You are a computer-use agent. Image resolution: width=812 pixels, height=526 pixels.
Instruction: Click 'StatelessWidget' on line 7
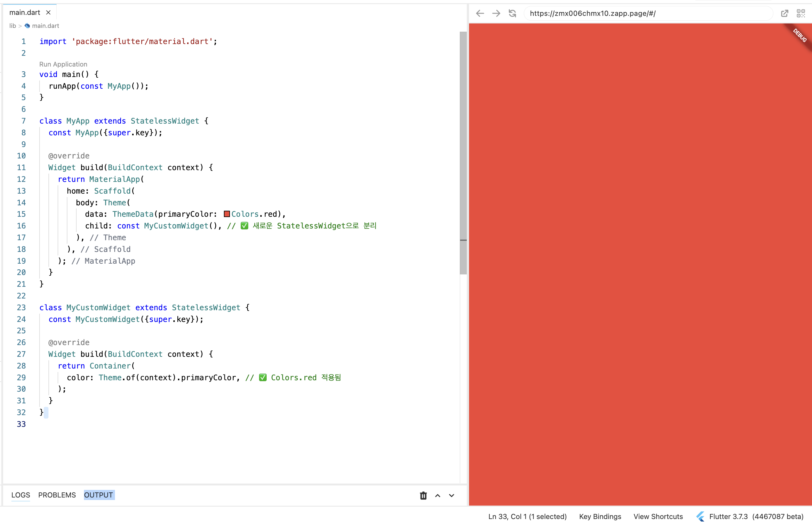[x=165, y=121]
